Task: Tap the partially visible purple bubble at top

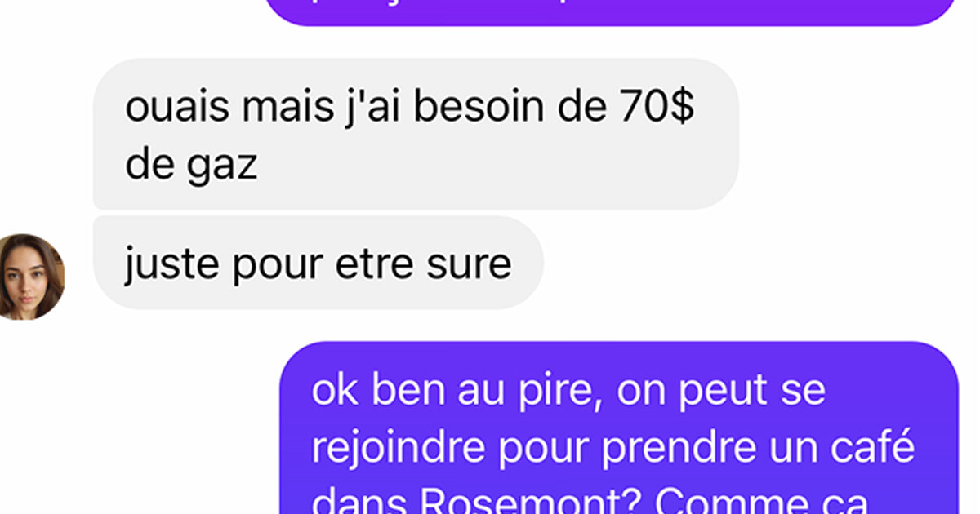Action: click(611, 12)
